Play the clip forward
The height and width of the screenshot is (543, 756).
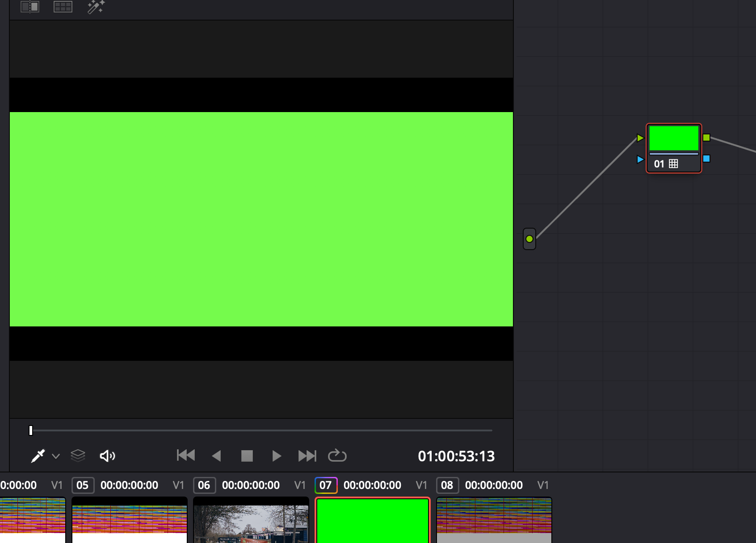tap(277, 456)
